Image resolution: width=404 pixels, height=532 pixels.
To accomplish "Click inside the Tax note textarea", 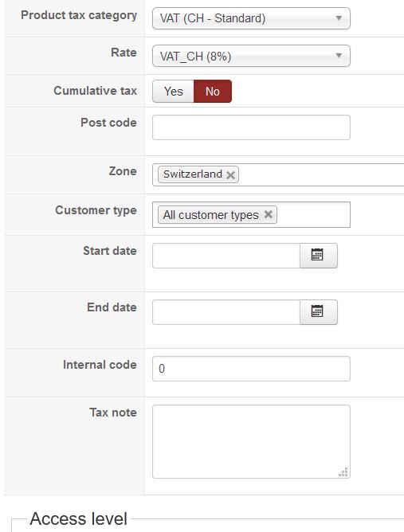I will click(251, 441).
